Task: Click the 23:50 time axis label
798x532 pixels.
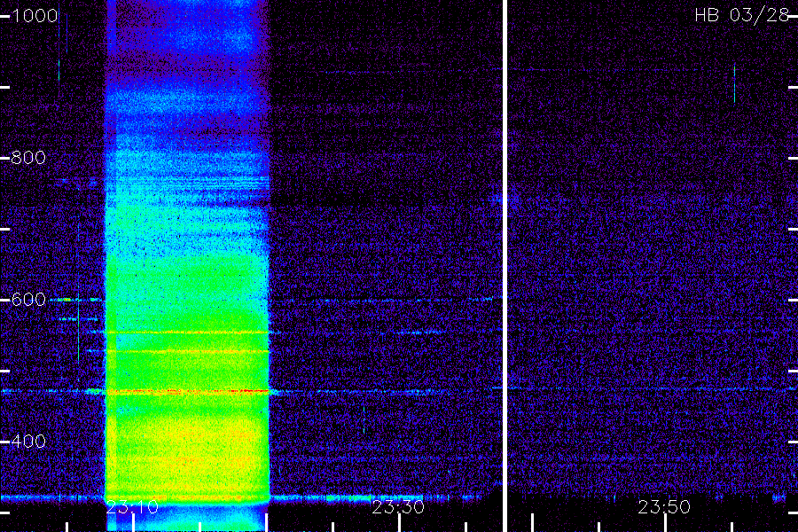Action: (x=664, y=506)
